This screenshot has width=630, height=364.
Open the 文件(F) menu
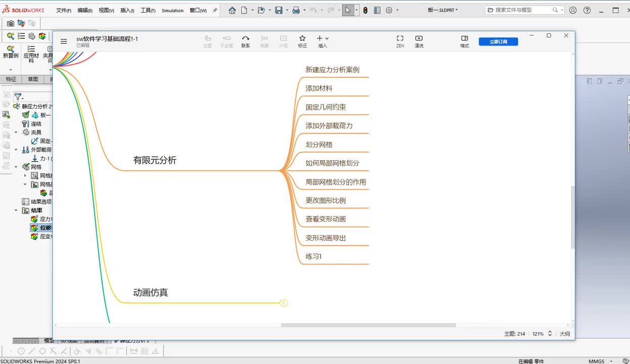tap(64, 10)
